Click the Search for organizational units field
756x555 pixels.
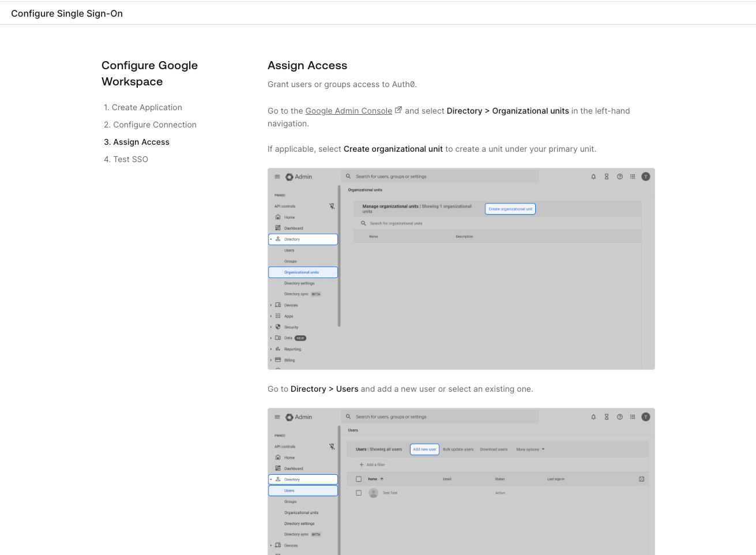click(x=498, y=223)
